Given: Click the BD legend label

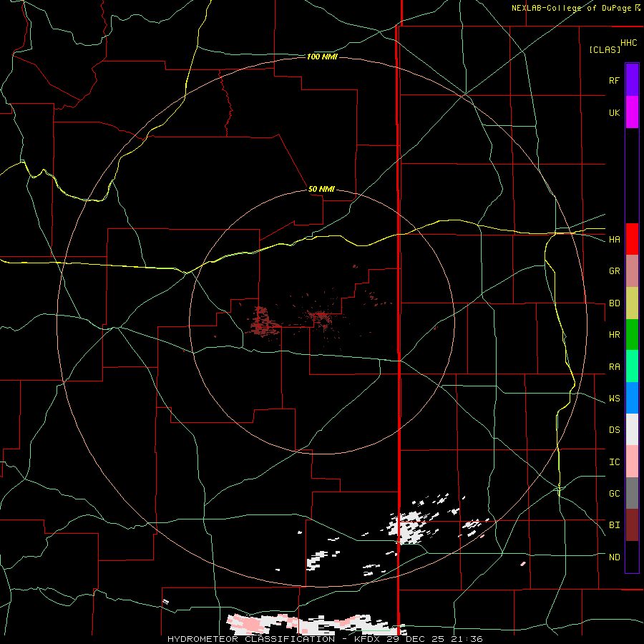Looking at the screenshot, I should (614, 303).
